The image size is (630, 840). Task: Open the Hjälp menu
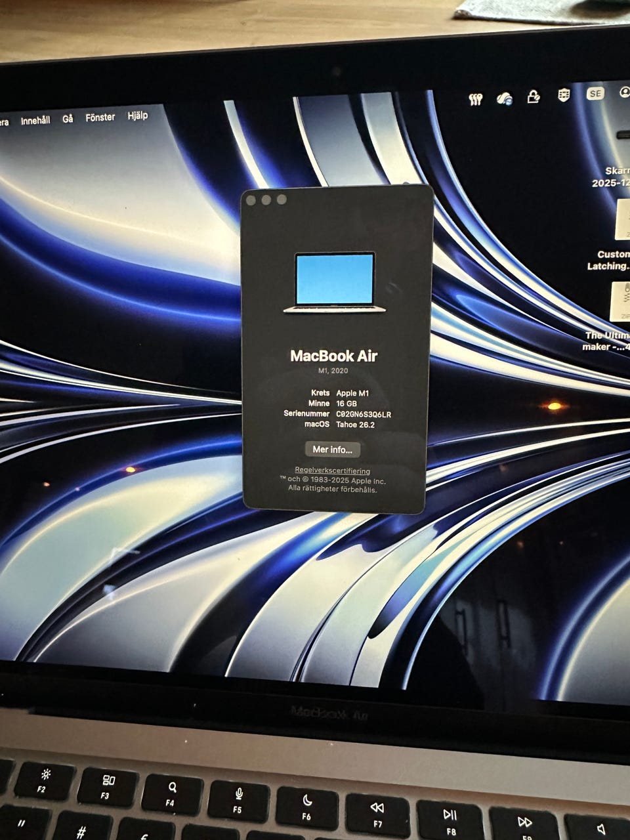coord(137,115)
